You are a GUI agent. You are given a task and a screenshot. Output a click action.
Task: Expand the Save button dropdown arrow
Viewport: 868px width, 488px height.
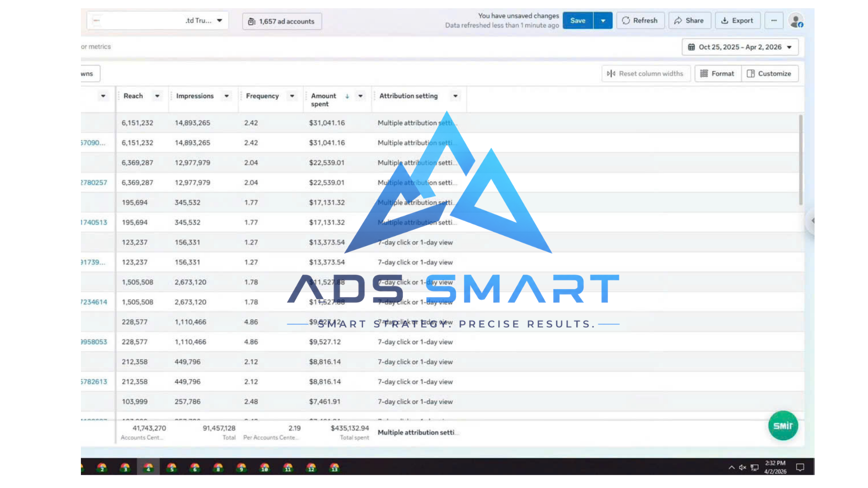pos(603,21)
